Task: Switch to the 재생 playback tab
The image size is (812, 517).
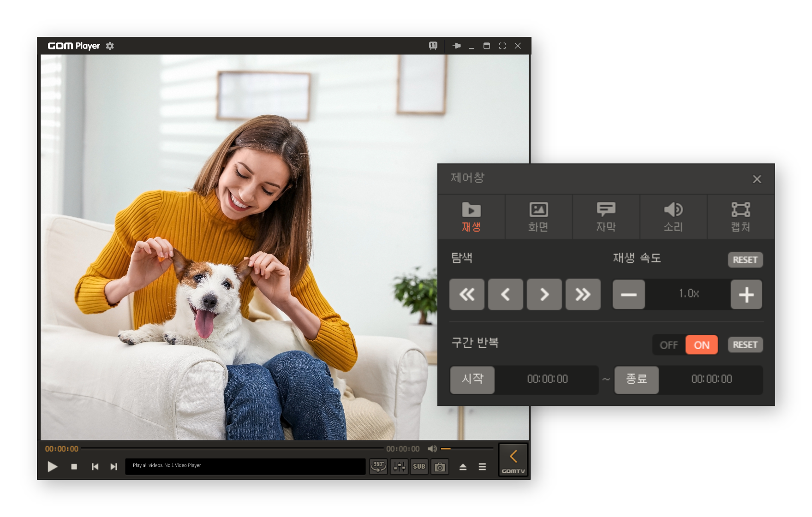Action: click(x=472, y=217)
